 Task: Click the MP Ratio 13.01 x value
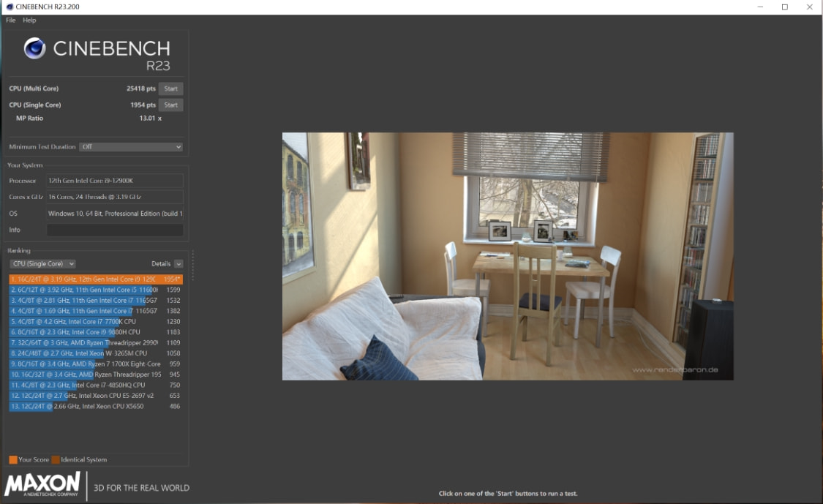[x=150, y=118]
